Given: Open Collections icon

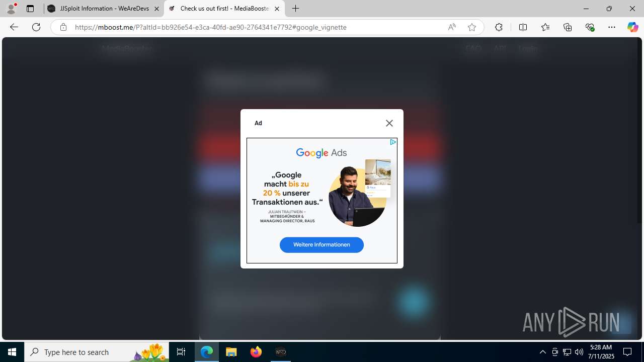Looking at the screenshot, I should [x=568, y=27].
